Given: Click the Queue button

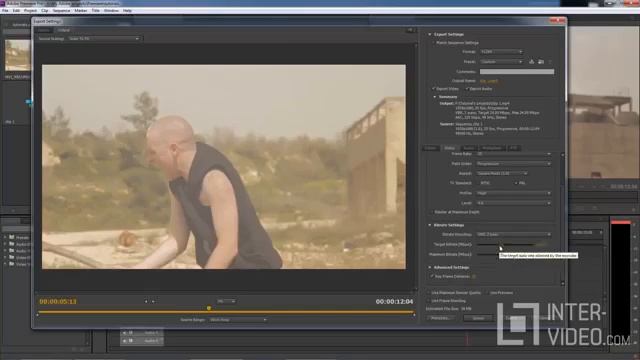Looking at the screenshot, I should point(478,318).
